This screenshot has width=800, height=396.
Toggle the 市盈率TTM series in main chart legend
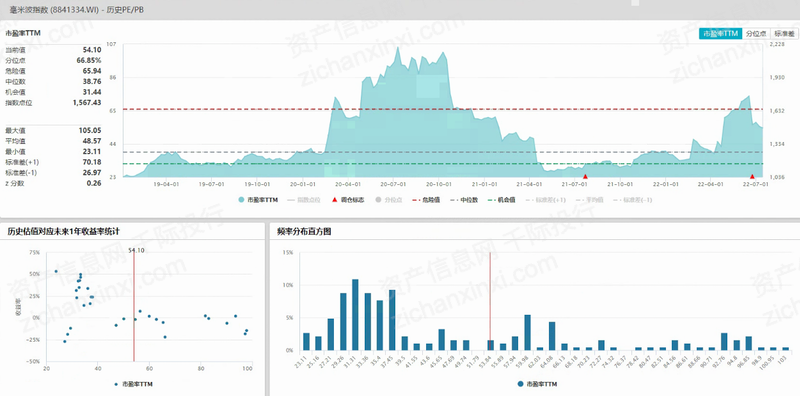(x=258, y=200)
